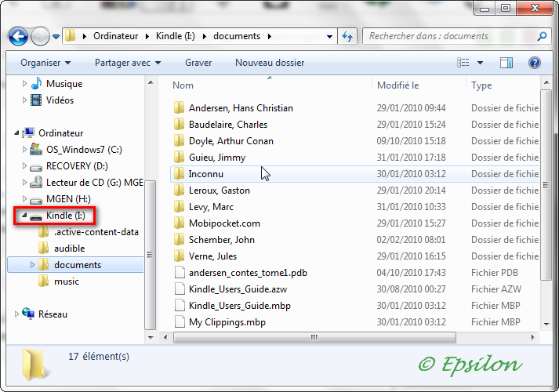Select Lecteur de CD (G:) drive icon

[36, 182]
